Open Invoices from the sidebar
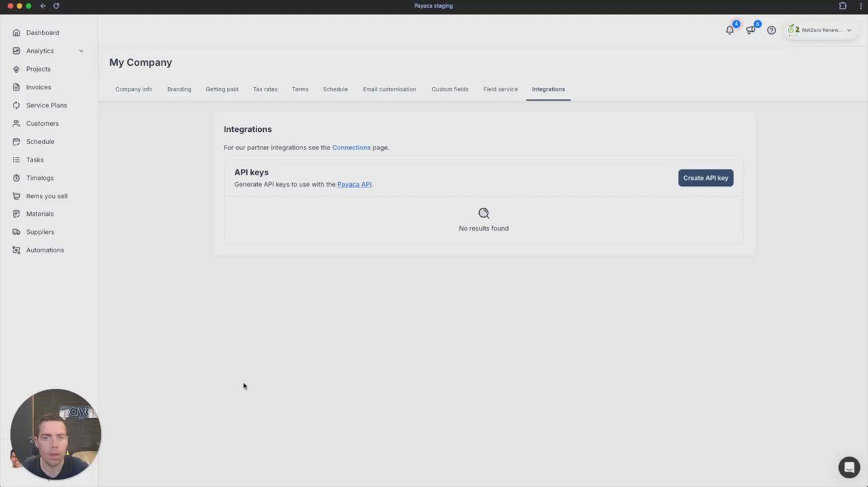This screenshot has height=487, width=868. pyautogui.click(x=39, y=87)
